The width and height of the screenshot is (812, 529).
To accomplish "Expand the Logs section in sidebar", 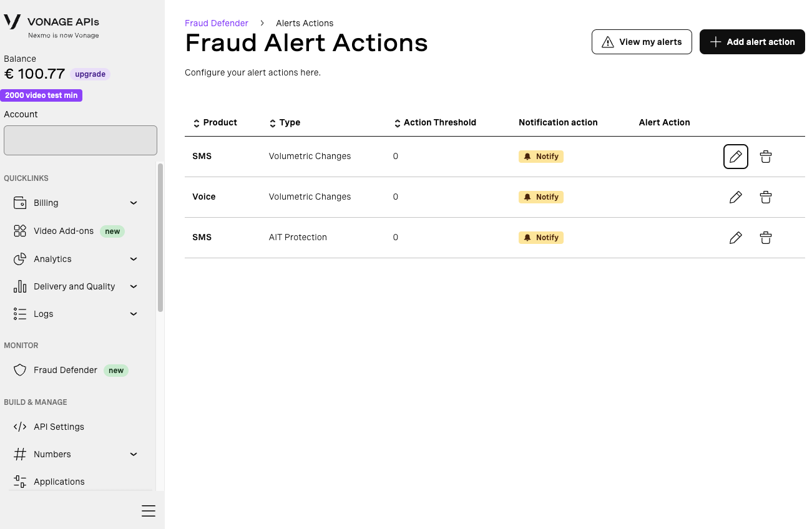I will [133, 313].
